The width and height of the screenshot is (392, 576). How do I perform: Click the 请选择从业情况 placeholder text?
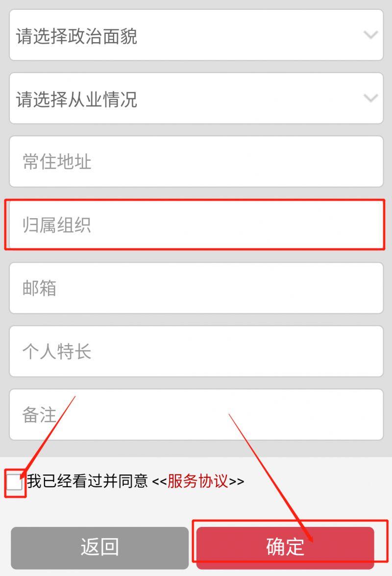click(x=77, y=99)
